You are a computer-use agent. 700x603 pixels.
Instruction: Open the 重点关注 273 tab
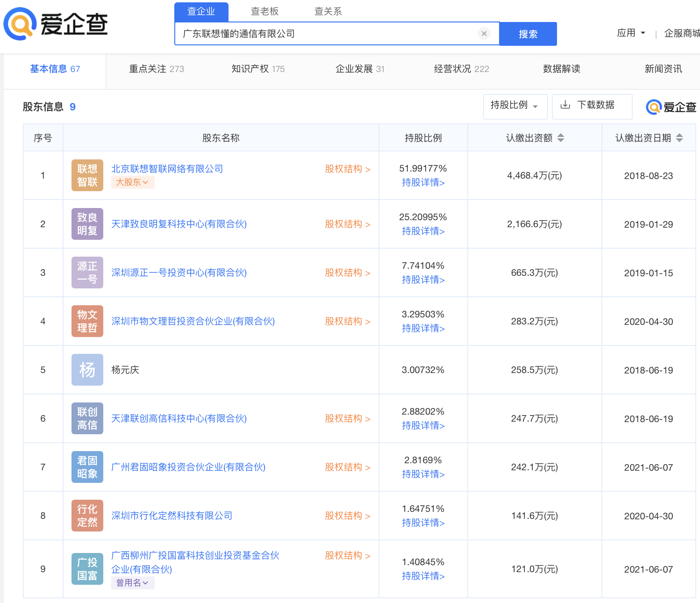(157, 69)
